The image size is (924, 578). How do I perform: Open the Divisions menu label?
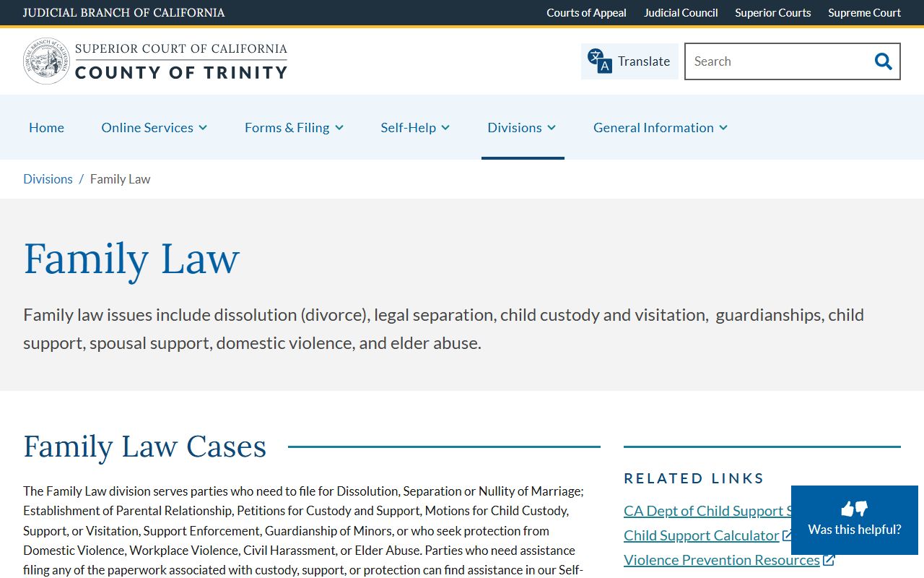[514, 127]
